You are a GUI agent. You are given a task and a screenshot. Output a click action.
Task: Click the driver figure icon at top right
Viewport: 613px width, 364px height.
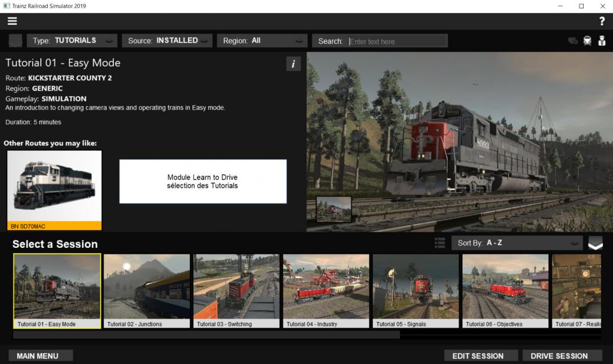(x=602, y=40)
